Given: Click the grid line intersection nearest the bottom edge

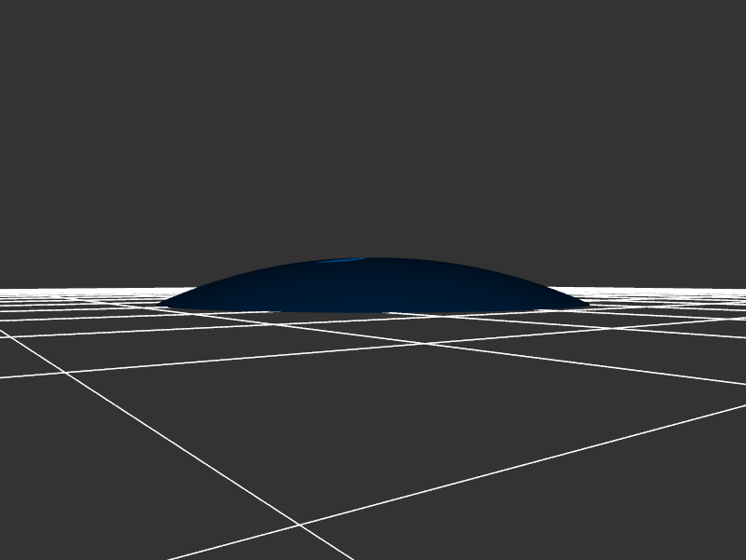Looking at the screenshot, I should coord(299,525).
